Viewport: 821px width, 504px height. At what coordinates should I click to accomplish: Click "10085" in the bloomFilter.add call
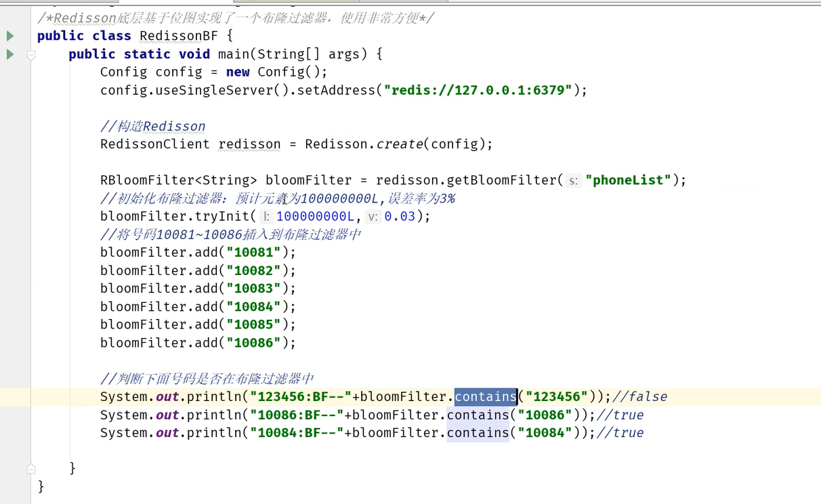(x=254, y=324)
